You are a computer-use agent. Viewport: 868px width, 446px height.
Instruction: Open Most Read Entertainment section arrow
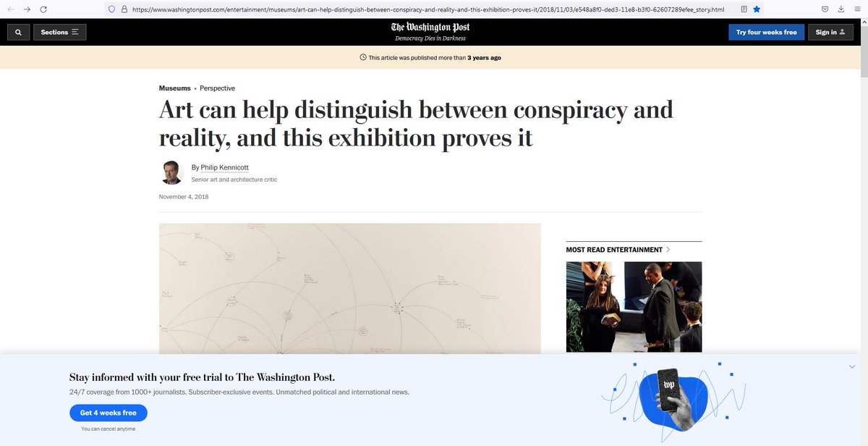pos(668,250)
